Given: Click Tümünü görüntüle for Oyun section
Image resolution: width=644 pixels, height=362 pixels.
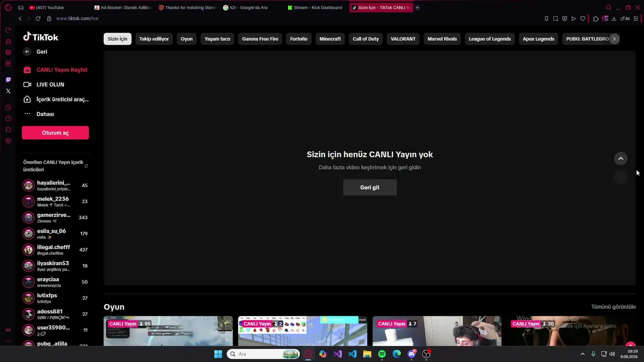Looking at the screenshot, I should pyautogui.click(x=613, y=307).
